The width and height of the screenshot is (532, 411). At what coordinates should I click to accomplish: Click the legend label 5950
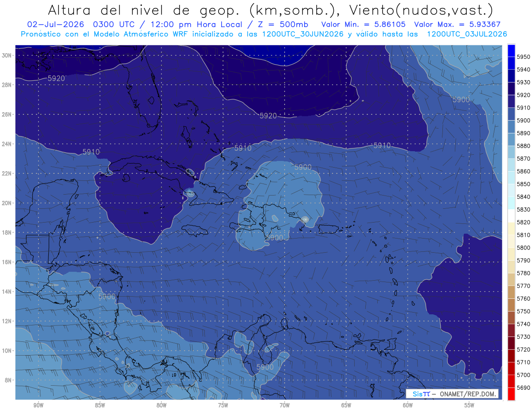pos(523,57)
